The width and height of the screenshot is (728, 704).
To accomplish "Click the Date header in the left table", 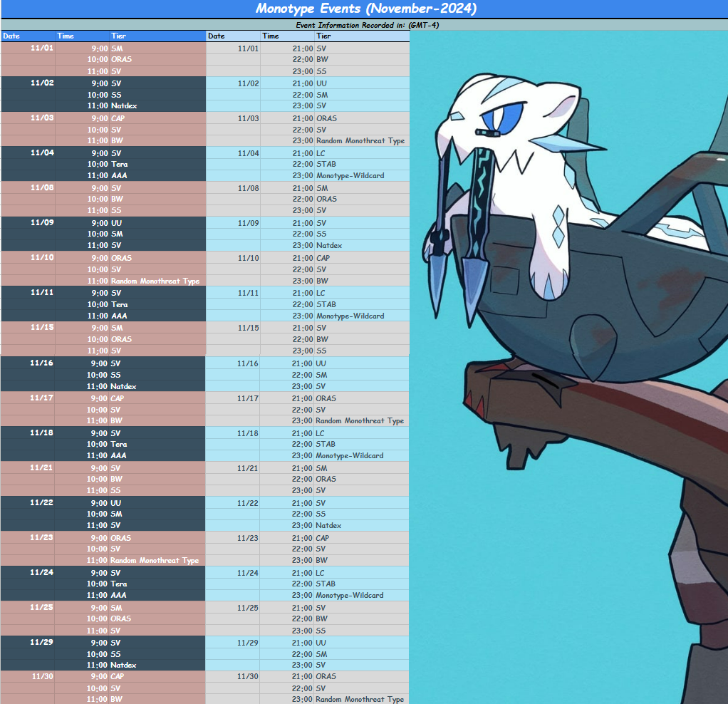I will [28, 36].
